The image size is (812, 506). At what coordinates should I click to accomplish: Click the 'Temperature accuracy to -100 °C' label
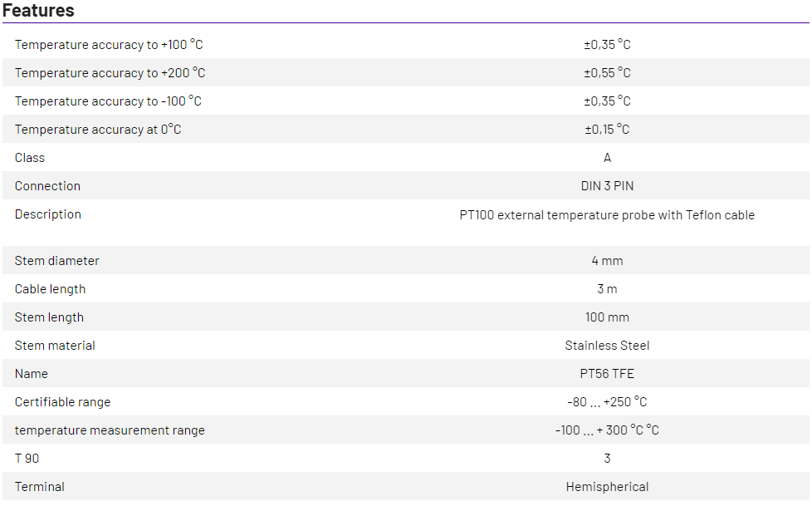pos(108,101)
